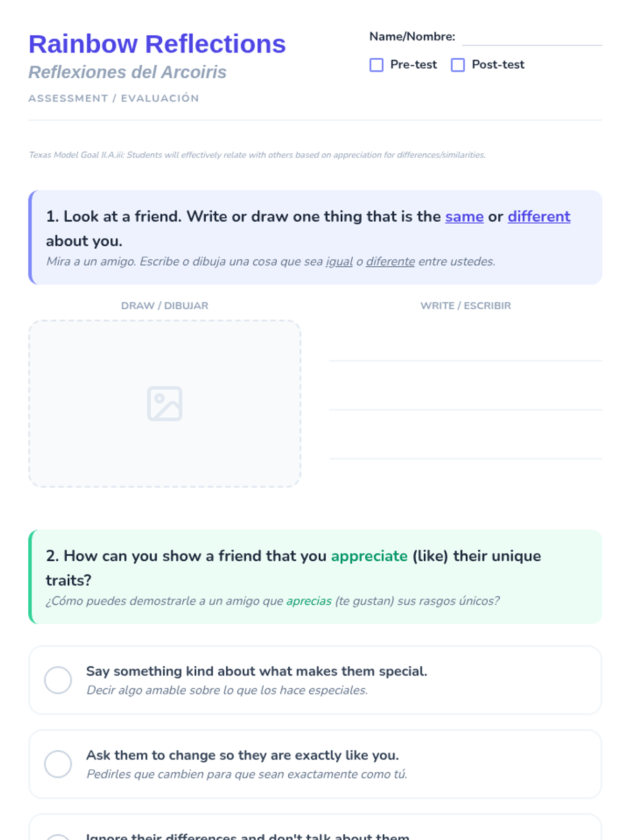Click the underlined word 'same'
630x840 pixels.
464,216
